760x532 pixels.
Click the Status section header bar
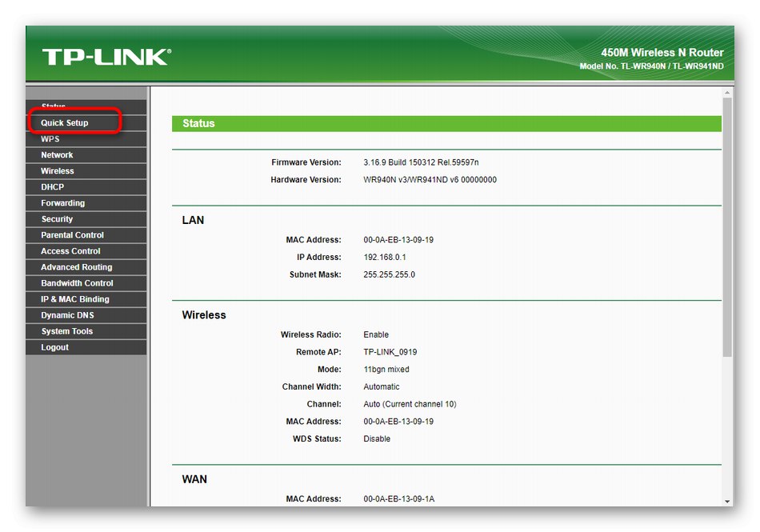click(445, 123)
